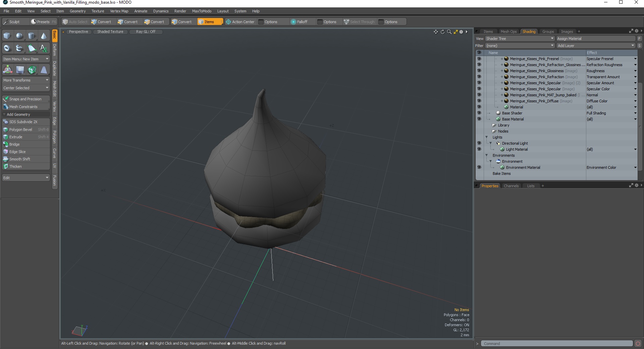The image size is (644, 349).
Task: Switch viewport Shaded Texture mode button
Action: [110, 32]
